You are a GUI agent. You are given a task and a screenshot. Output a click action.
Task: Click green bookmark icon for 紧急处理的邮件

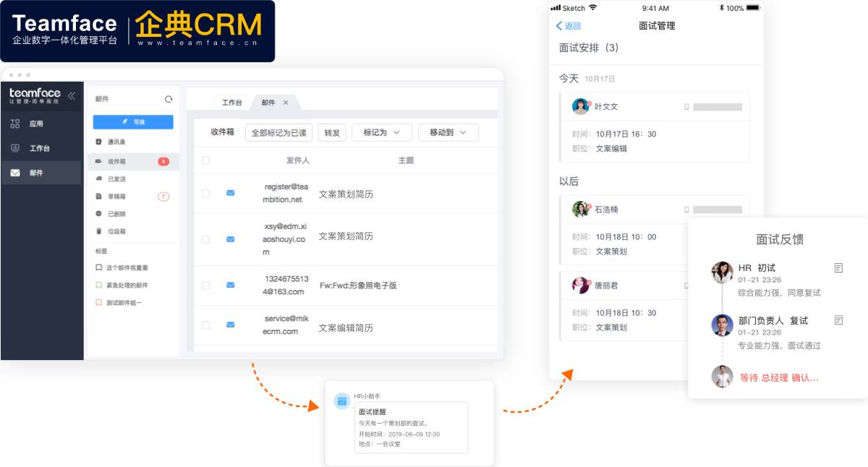click(99, 285)
